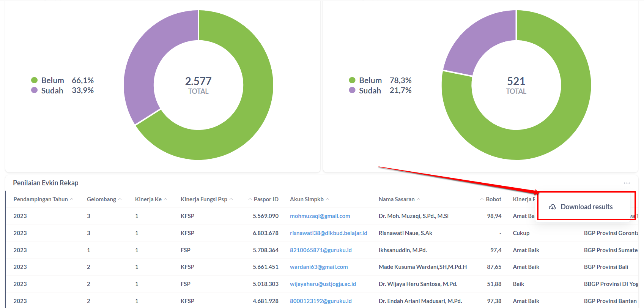Click Belum 78,3% legend label
The image size is (644, 308).
(385, 80)
